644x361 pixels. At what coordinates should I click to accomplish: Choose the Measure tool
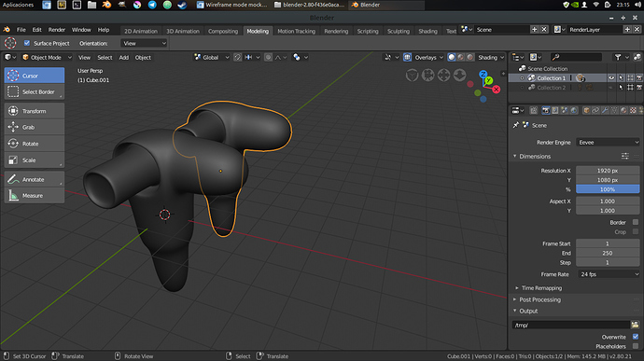(x=35, y=196)
